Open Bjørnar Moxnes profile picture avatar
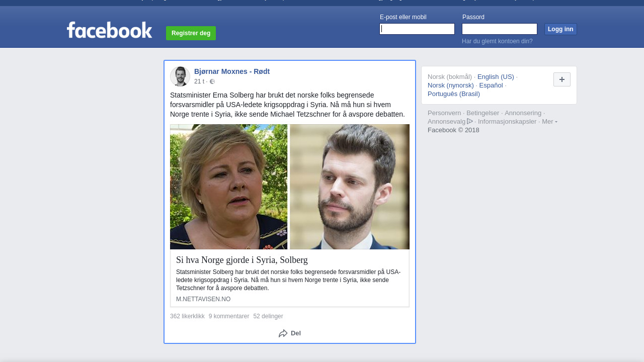644x362 pixels. [x=180, y=76]
